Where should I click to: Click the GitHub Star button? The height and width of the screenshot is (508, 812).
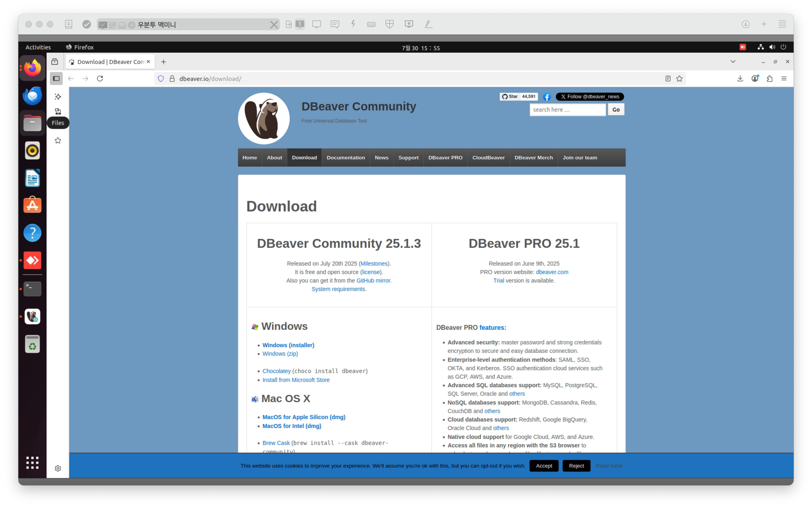(x=510, y=96)
